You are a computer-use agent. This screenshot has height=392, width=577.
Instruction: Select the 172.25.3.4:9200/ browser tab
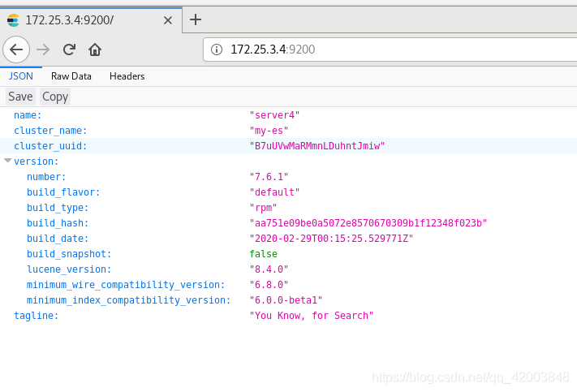pyautogui.click(x=91, y=20)
